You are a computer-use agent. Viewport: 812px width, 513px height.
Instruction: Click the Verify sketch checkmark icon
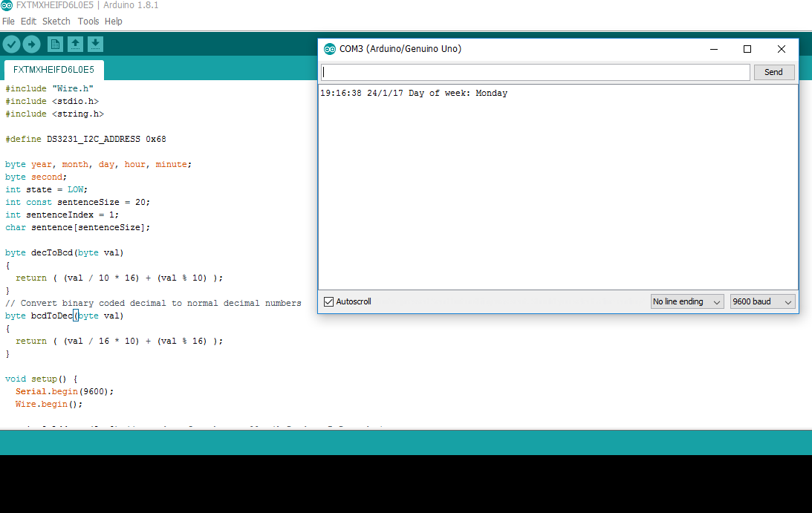[x=10, y=44]
